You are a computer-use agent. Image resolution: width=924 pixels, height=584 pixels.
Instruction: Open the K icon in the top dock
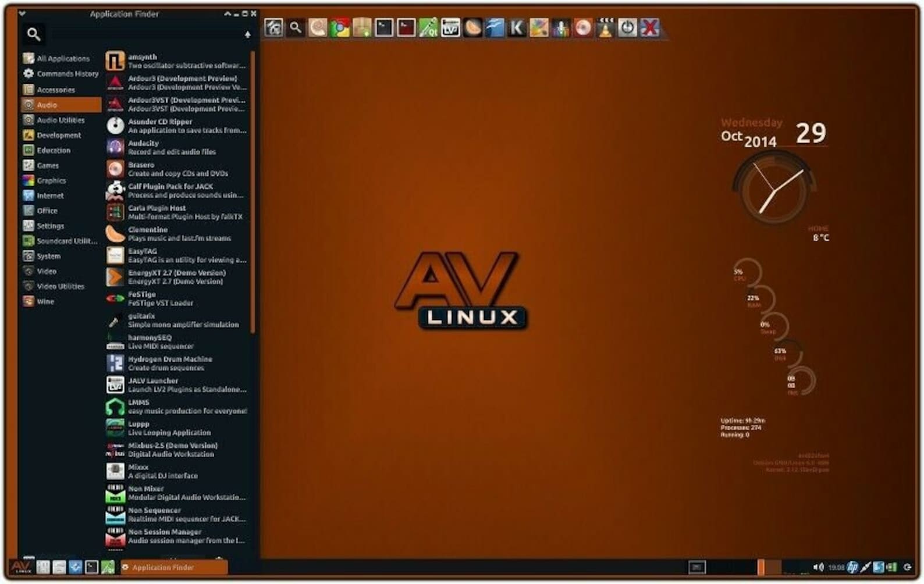click(x=517, y=27)
